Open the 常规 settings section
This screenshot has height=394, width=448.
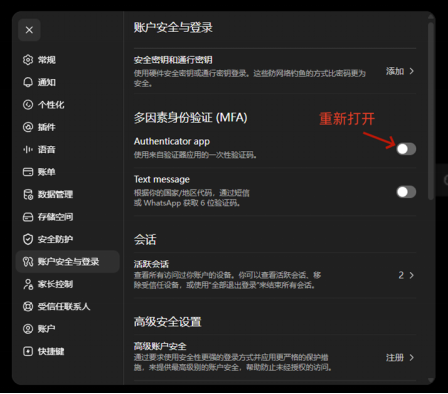(x=68, y=60)
